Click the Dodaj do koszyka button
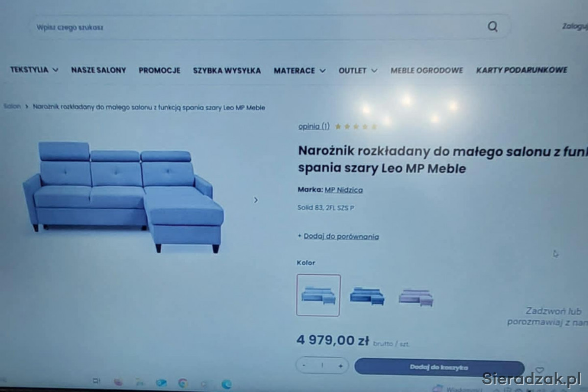The width and height of the screenshot is (588, 392). [x=439, y=367]
